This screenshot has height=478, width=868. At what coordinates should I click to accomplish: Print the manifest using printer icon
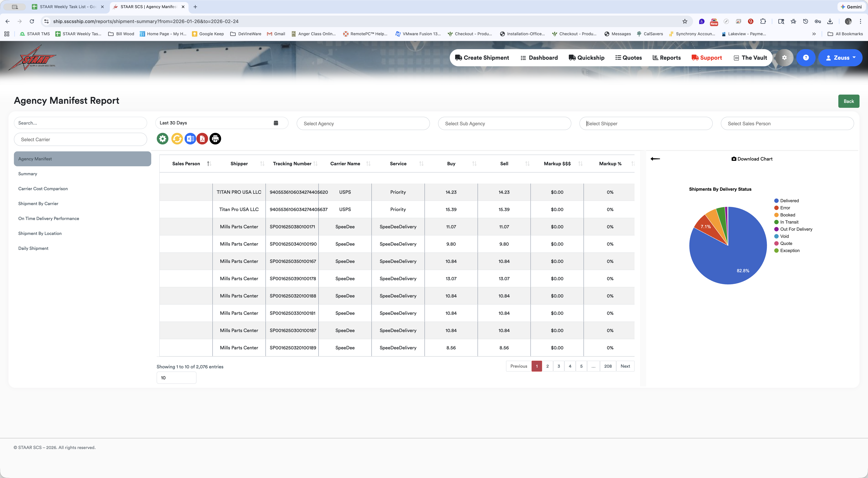[215, 139]
